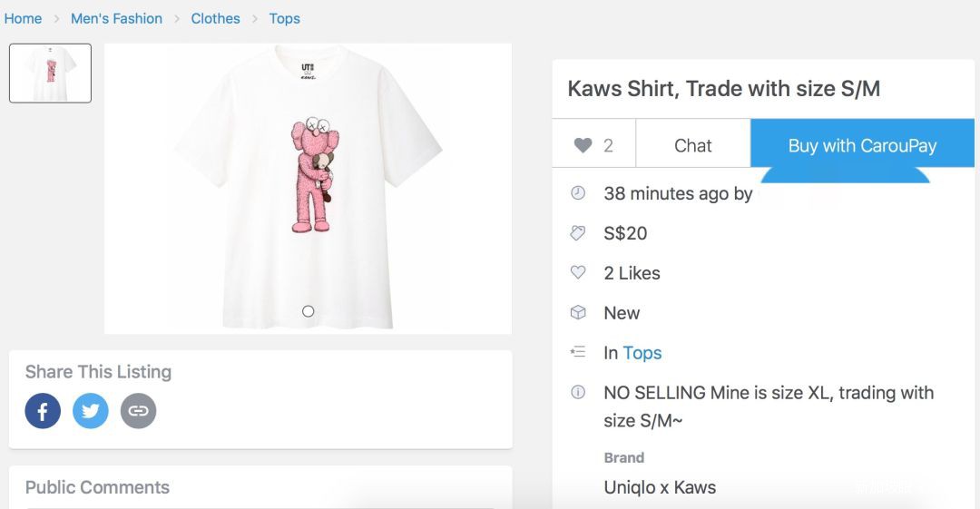Click the heart outline icon beside 2 Likes

(578, 273)
